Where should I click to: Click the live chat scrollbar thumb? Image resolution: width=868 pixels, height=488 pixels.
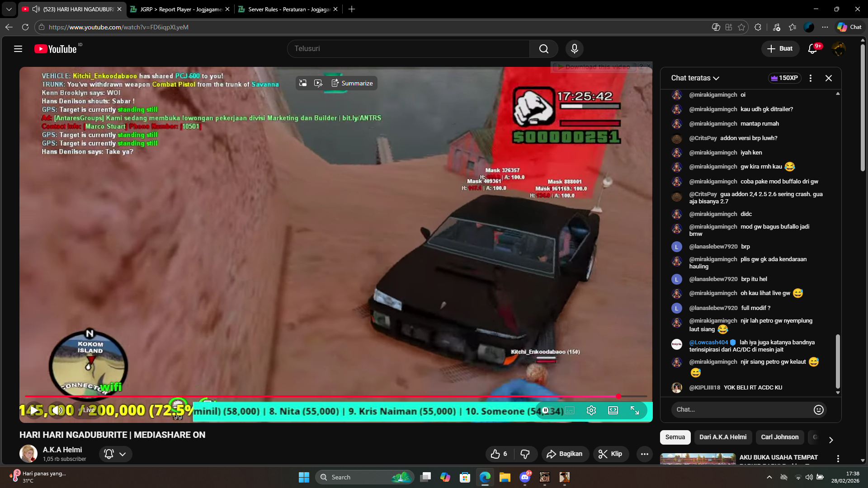[x=838, y=361]
